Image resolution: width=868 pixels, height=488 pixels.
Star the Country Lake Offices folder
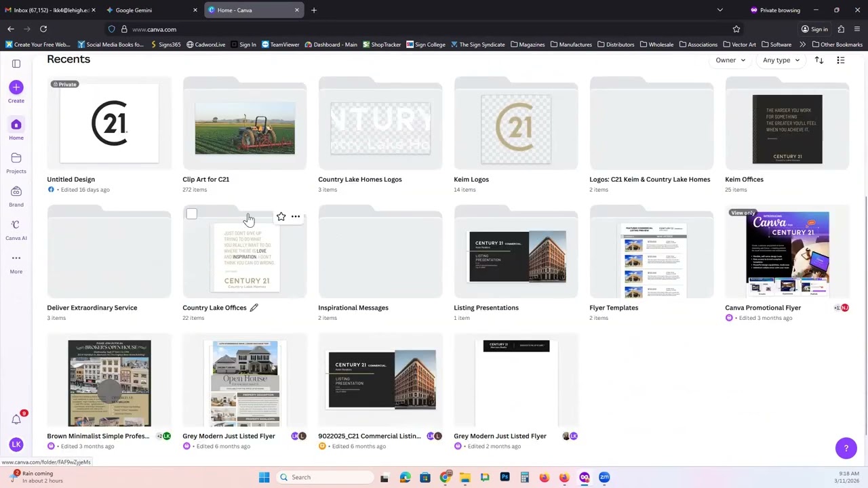click(281, 217)
